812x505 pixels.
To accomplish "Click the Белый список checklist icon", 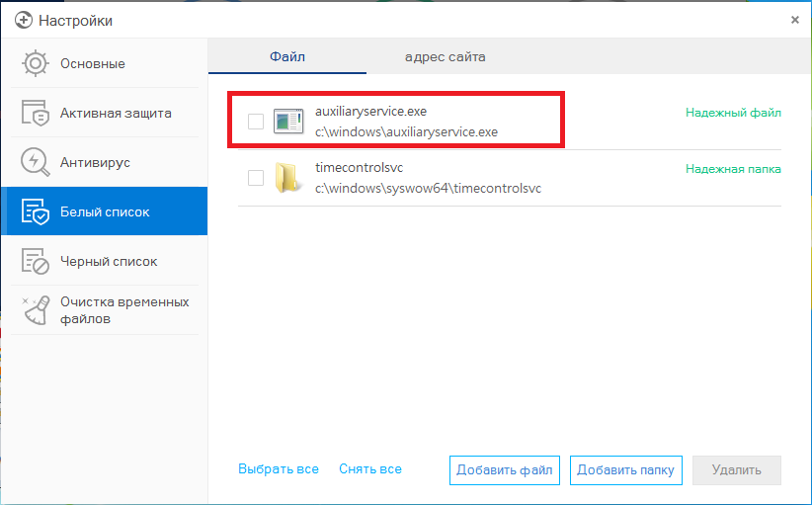I will coord(36,211).
